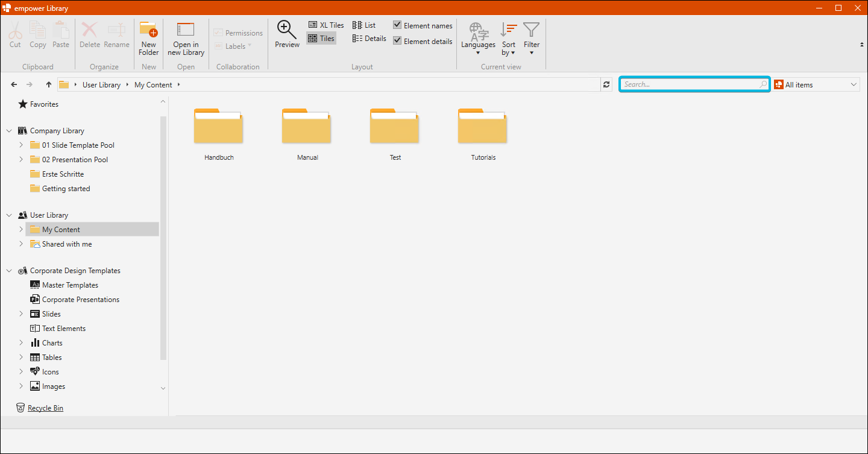Expand the 02 Presentation Pool folder
Viewport: 868px width, 454px height.
pos(21,160)
